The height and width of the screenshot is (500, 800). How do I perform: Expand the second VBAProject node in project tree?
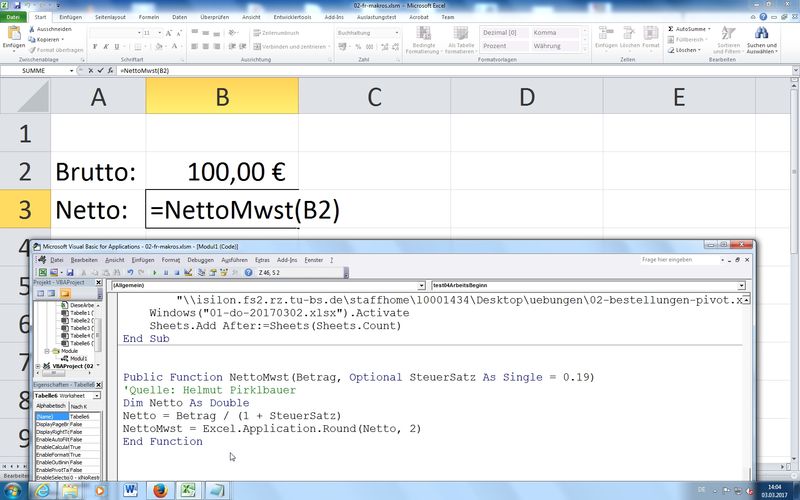pos(38,366)
